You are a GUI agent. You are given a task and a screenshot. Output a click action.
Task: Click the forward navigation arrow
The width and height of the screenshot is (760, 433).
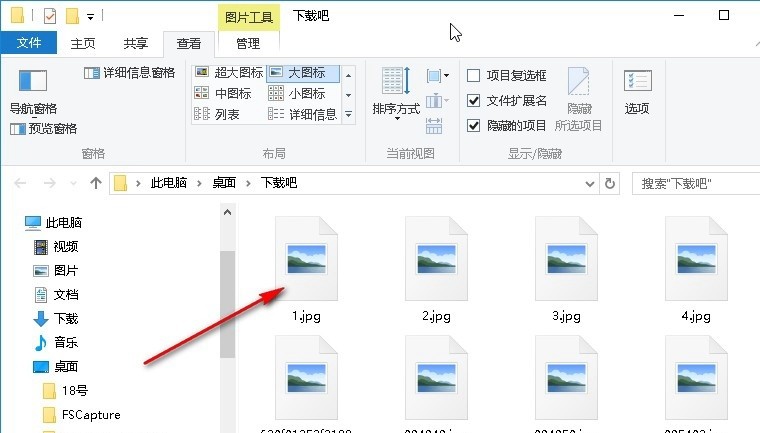click(x=49, y=183)
